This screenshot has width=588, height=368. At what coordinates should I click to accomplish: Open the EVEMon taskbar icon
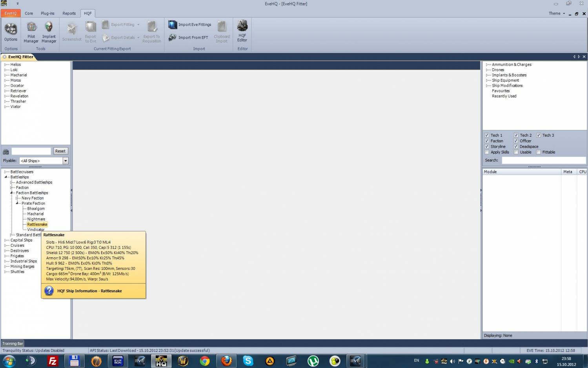click(118, 361)
